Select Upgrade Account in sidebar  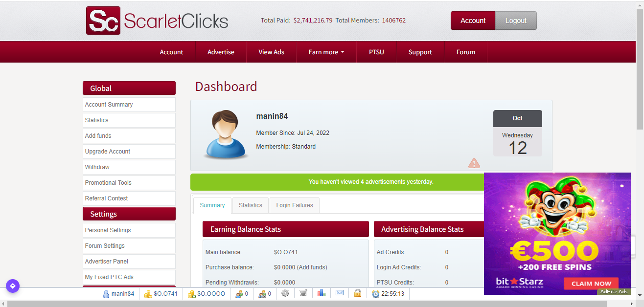pos(129,152)
